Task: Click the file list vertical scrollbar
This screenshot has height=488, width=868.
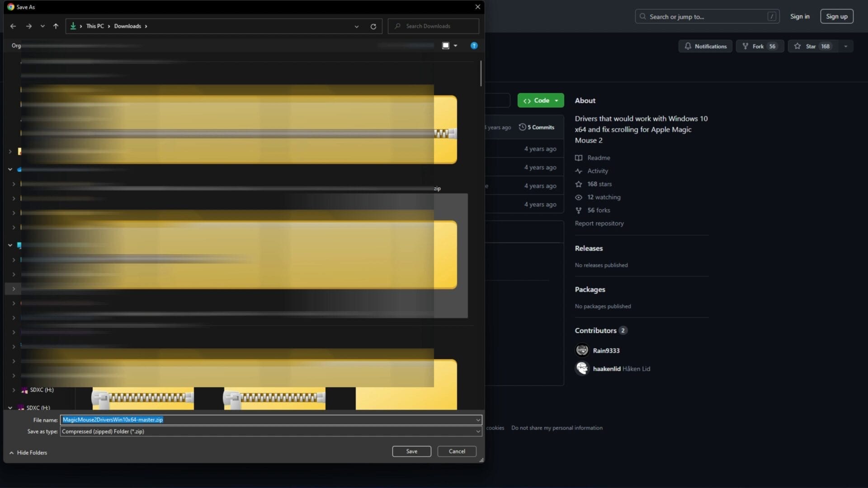Action: (x=481, y=73)
